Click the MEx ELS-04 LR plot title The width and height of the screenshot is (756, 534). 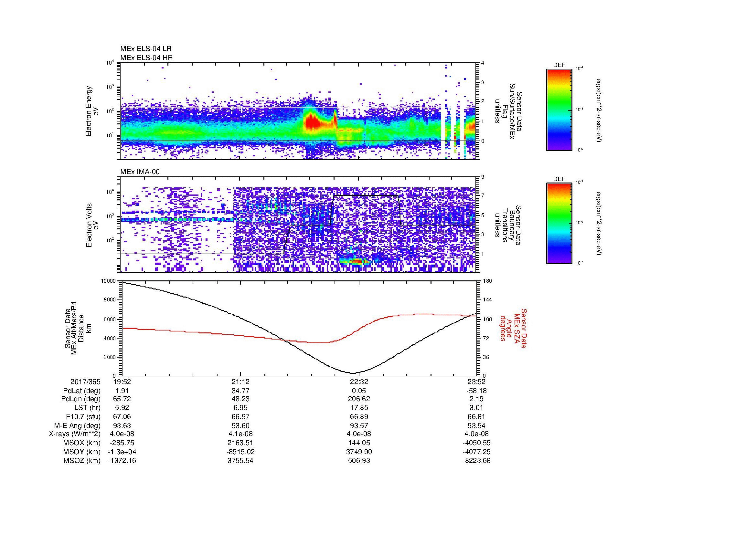[146, 49]
